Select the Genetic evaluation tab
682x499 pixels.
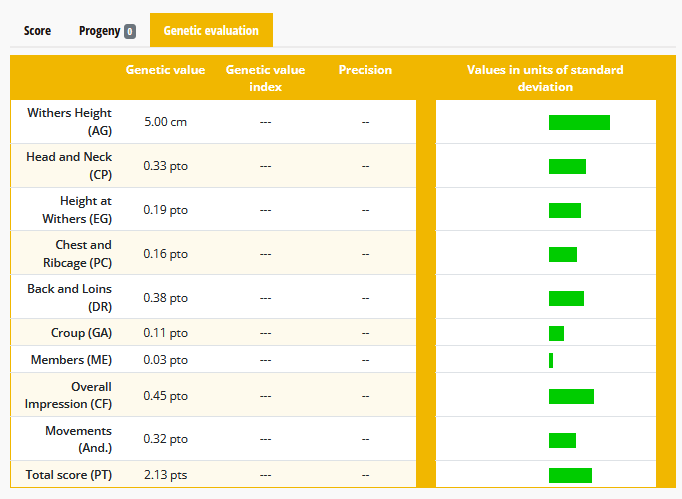pos(211,31)
